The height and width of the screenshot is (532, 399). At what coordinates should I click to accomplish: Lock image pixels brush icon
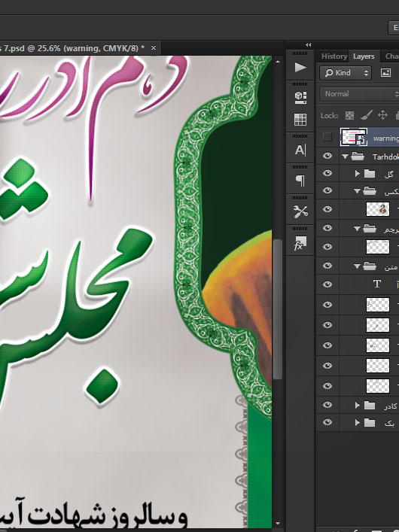tap(367, 115)
